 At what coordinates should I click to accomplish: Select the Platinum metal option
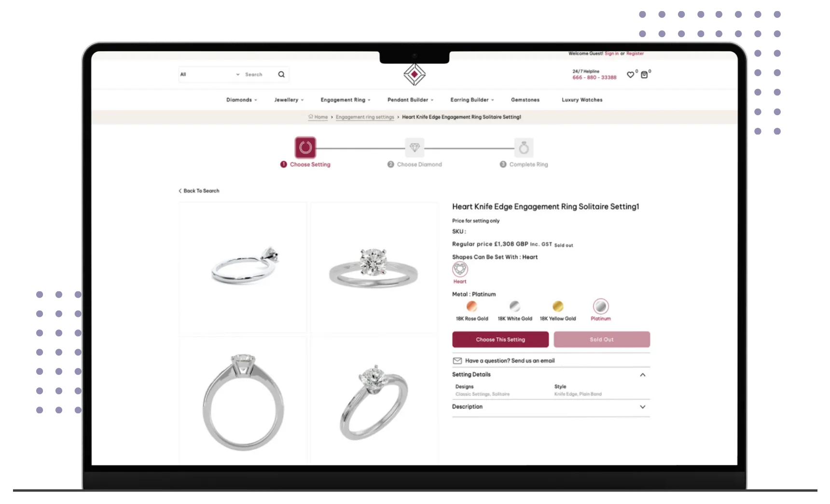[x=601, y=306]
